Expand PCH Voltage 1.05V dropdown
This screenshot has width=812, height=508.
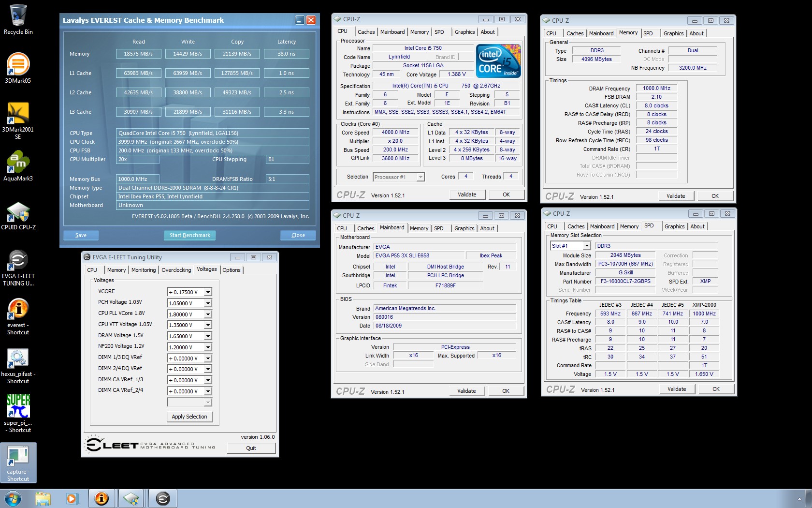(208, 303)
